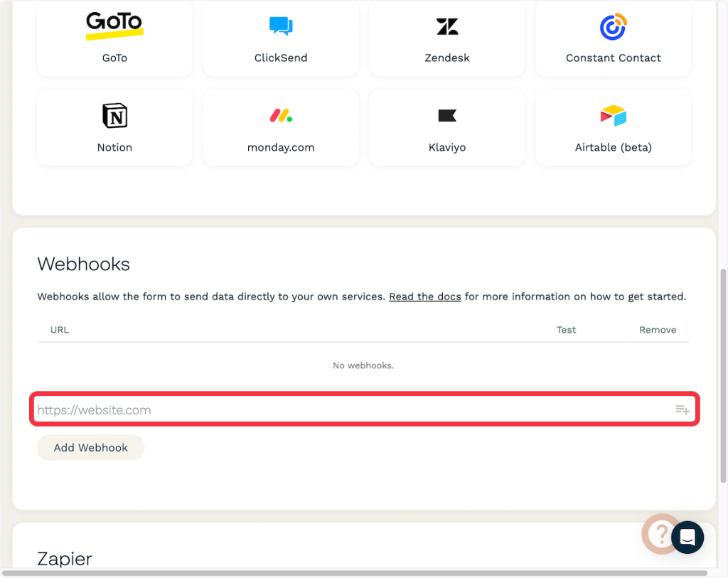Click the Zapier section heading

click(65, 559)
